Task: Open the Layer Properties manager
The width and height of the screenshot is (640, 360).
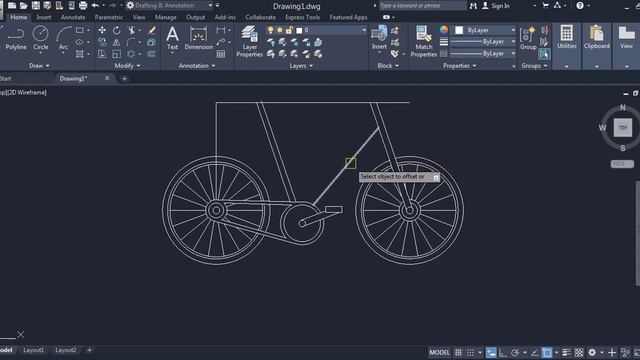Action: tap(250, 41)
